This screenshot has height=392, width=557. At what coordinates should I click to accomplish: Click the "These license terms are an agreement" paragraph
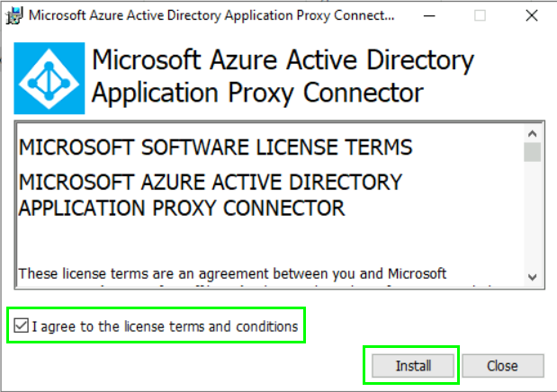[232, 272]
